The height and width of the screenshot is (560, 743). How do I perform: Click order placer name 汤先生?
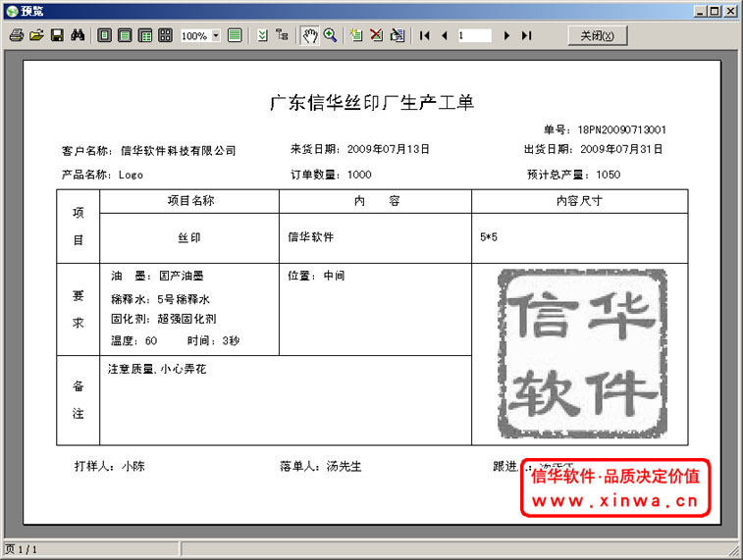coord(344,466)
